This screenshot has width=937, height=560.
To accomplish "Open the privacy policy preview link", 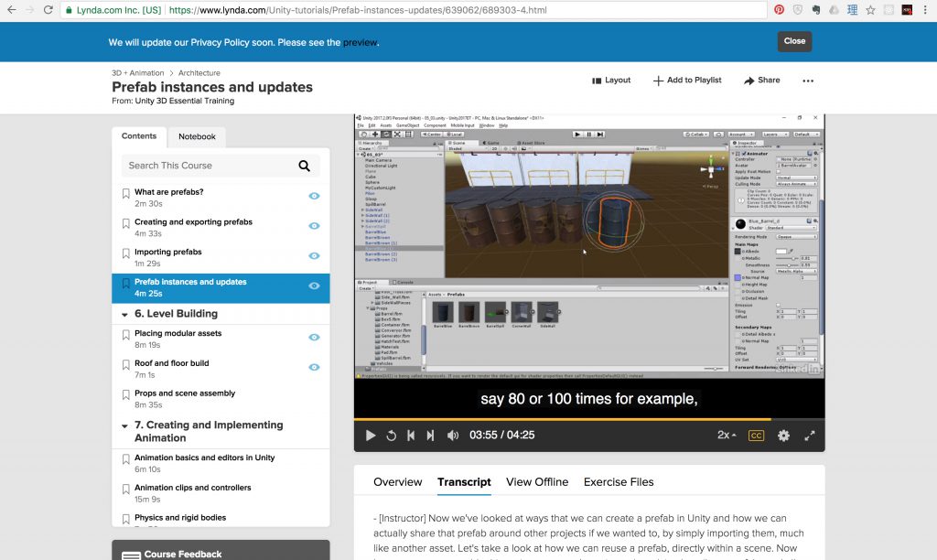I will coord(360,42).
